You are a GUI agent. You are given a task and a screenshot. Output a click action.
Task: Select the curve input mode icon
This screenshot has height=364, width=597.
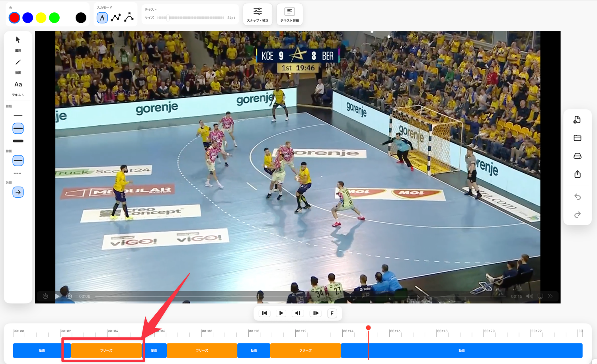(129, 18)
